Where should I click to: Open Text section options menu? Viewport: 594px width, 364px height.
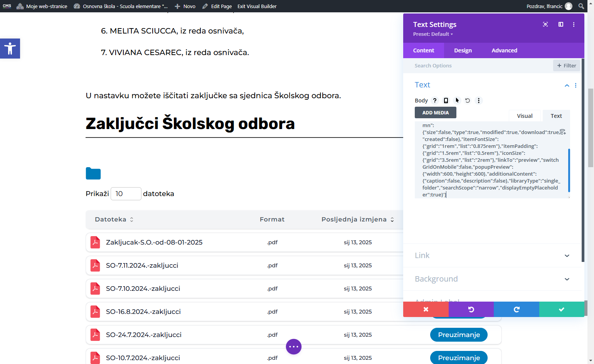(576, 85)
